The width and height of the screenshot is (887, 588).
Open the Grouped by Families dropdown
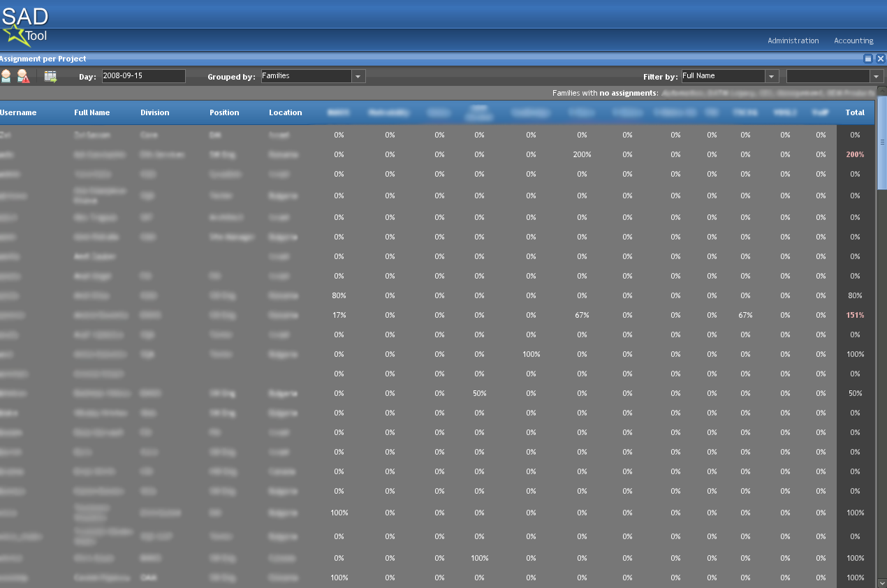[x=358, y=76]
